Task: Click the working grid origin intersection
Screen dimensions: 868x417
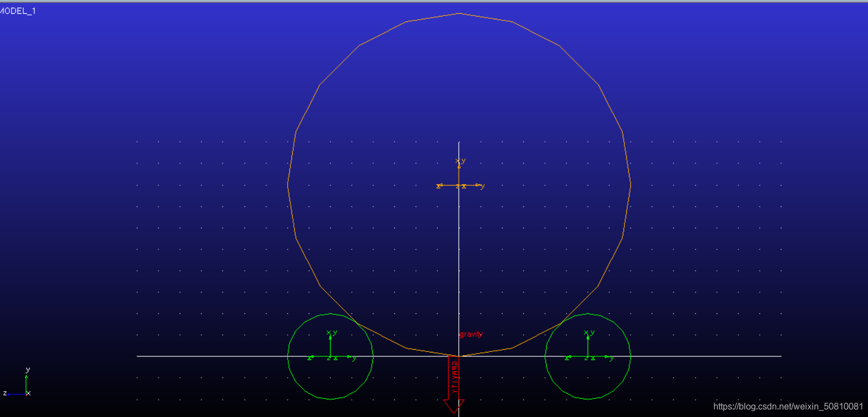Action: point(459,356)
